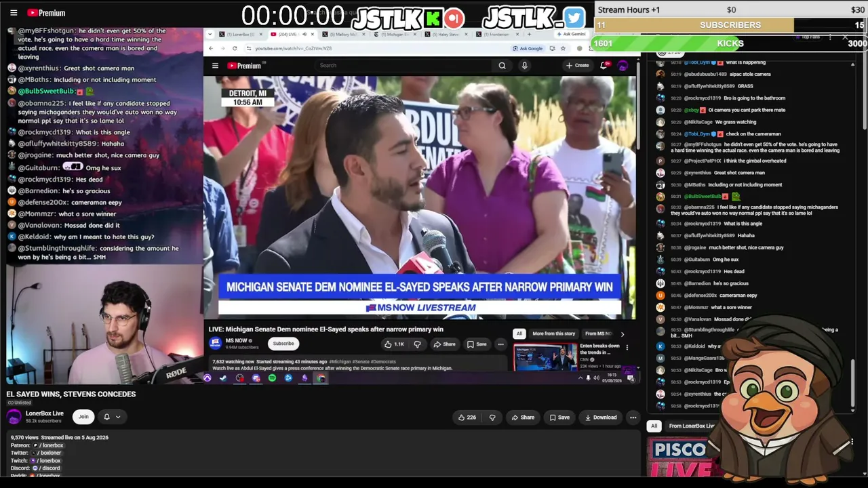Open Spotify from the taskbar
868x488 pixels.
tap(272, 378)
